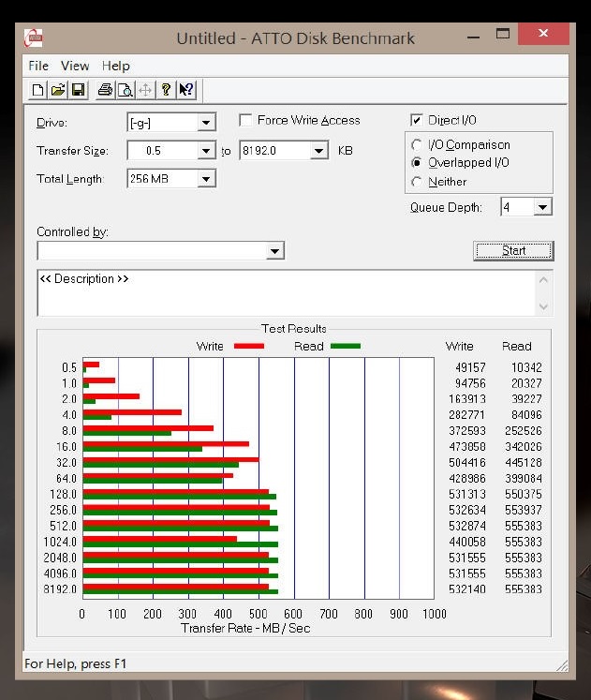The height and width of the screenshot is (700, 591).
Task: Select the Overlapped I/O radio button
Action: tap(416, 162)
